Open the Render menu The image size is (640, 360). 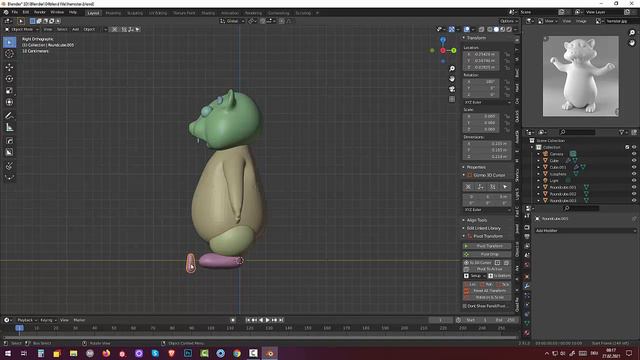40,12
